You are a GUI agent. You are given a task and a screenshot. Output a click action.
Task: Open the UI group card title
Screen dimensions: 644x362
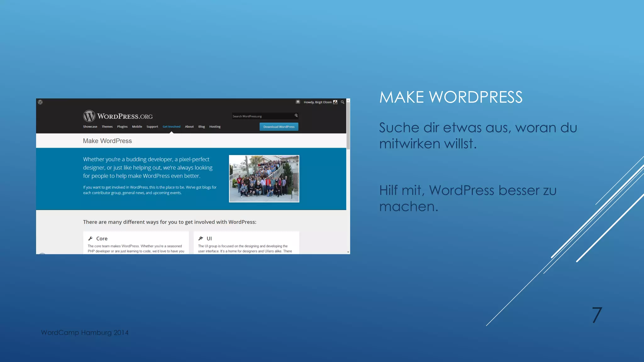(209, 239)
